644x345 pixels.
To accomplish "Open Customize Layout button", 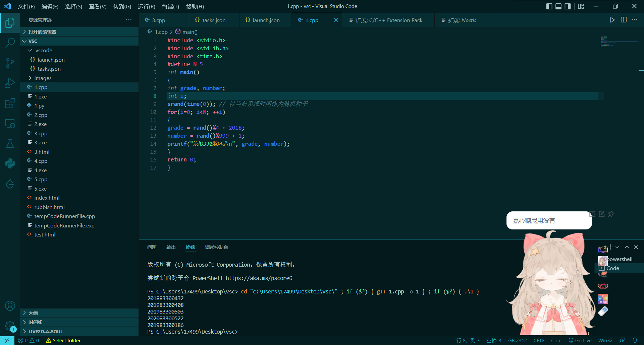I will [x=581, y=6].
